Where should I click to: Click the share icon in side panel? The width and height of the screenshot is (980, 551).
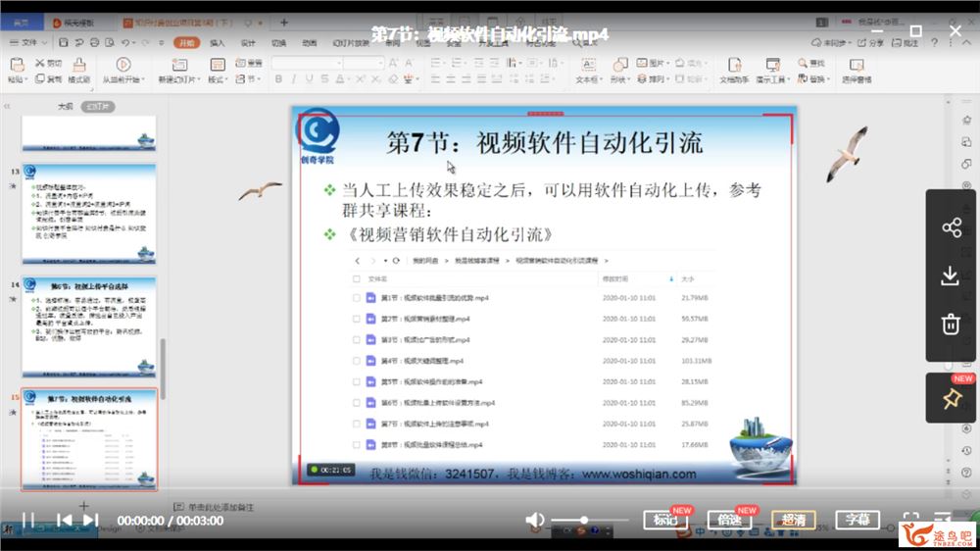(x=952, y=227)
